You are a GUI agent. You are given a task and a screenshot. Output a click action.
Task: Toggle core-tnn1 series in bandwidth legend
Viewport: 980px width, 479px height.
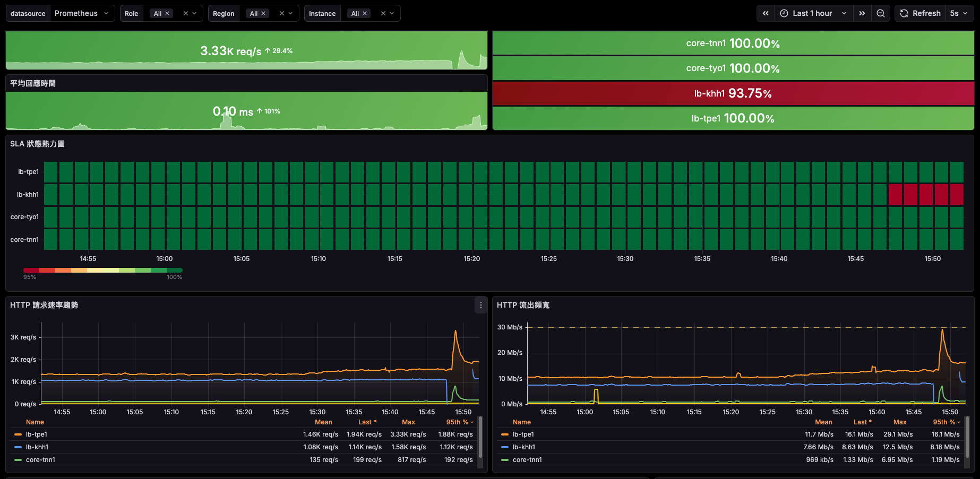click(x=527, y=460)
